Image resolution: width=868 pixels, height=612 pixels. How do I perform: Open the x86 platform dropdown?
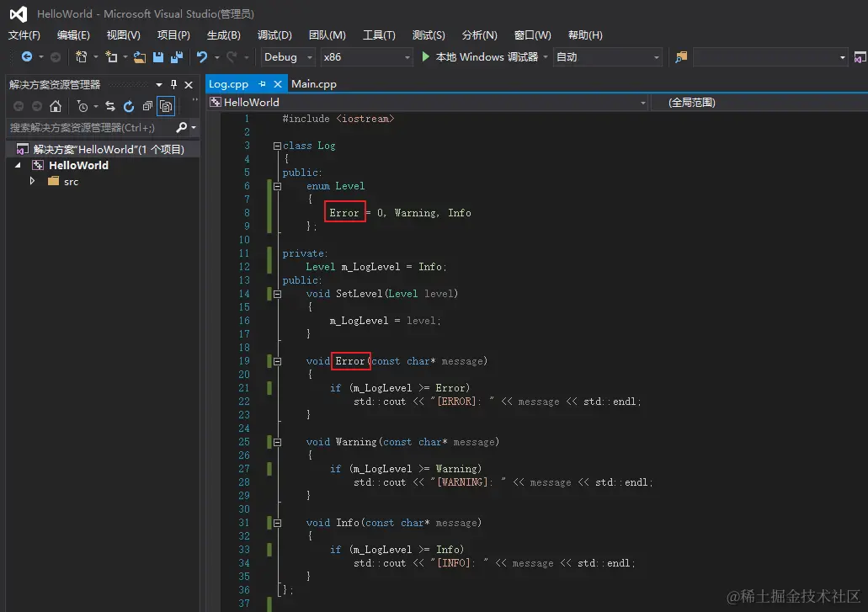407,57
